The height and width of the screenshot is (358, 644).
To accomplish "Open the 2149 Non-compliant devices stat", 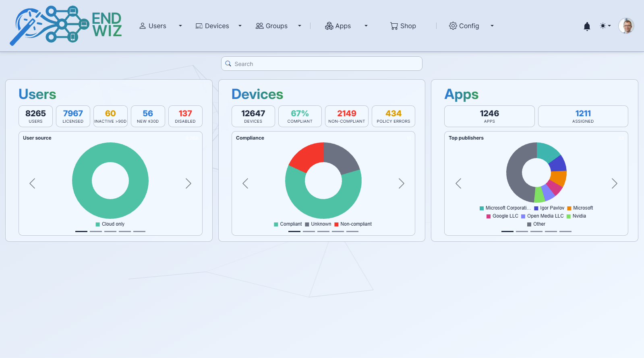I will [x=347, y=116].
